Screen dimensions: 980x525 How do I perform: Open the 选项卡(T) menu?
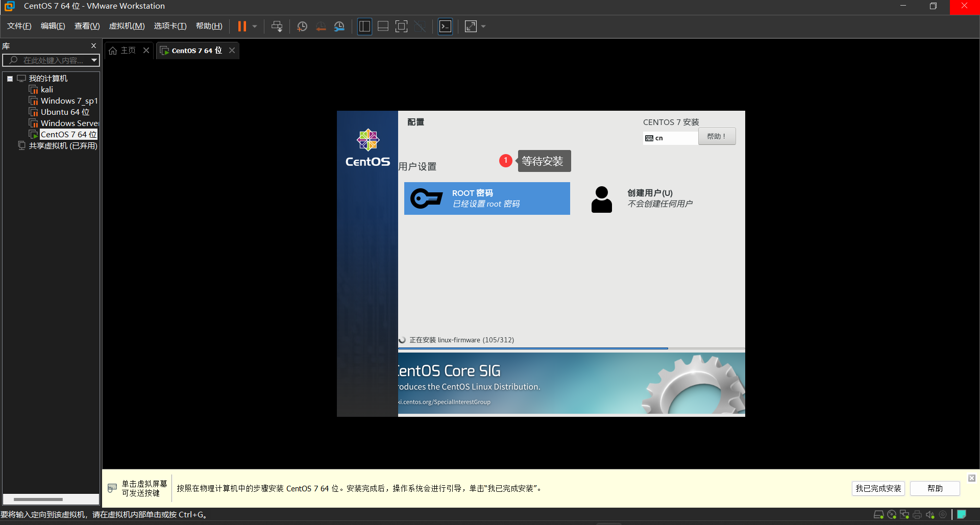170,26
